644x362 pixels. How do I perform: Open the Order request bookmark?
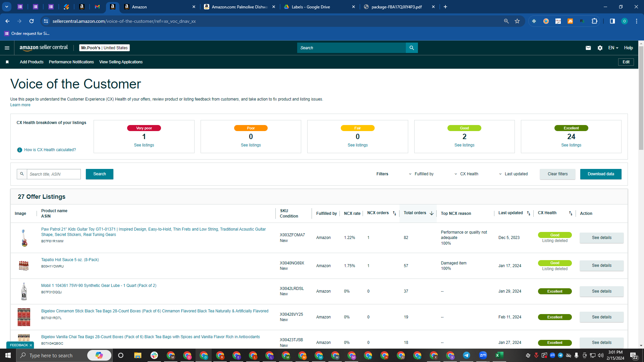[27, 34]
